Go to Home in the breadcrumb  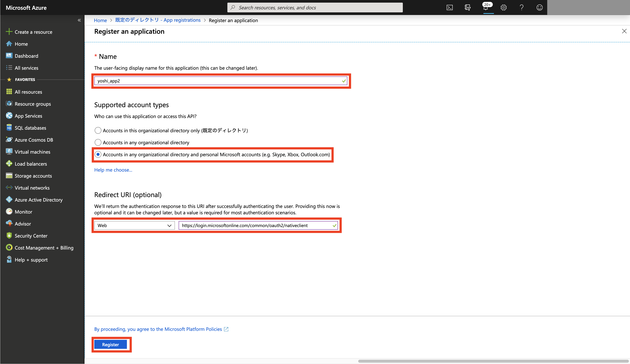pyautogui.click(x=100, y=20)
